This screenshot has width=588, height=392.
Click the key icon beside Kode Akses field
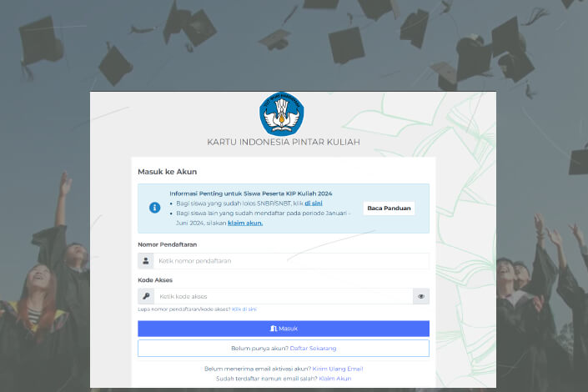coord(146,296)
